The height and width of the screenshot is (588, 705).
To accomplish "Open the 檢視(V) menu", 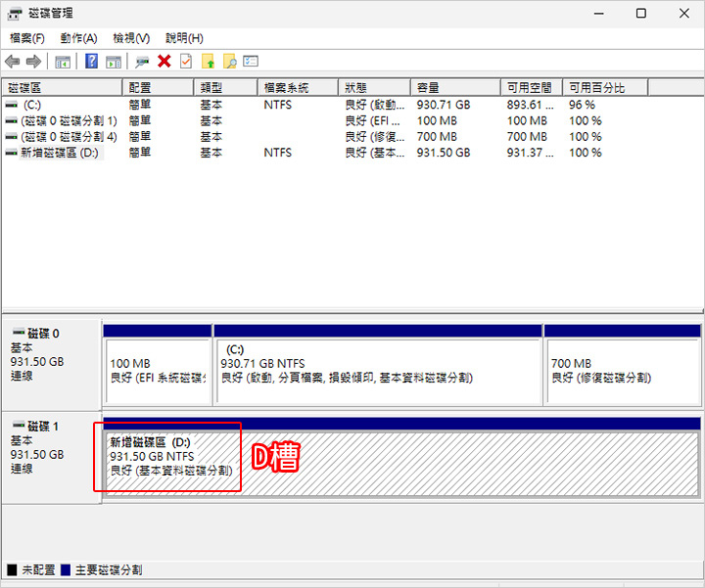I will click(x=131, y=38).
